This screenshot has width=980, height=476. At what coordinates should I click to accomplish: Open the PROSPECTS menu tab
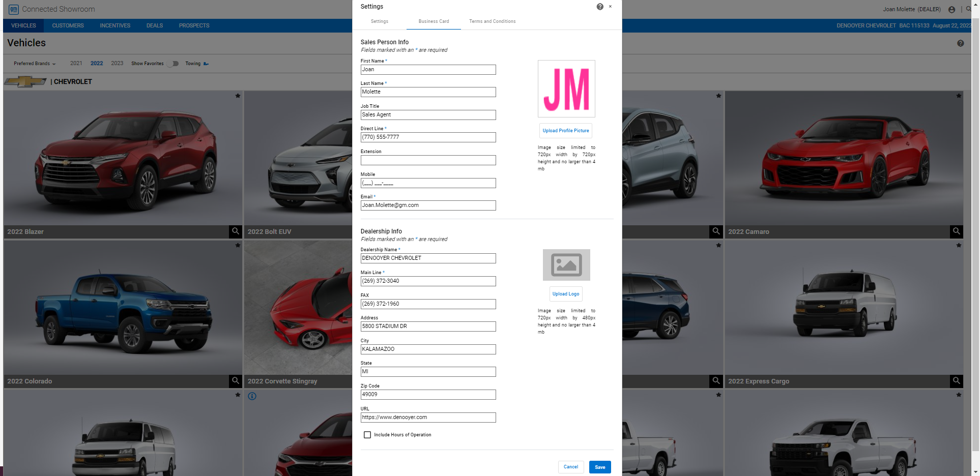point(194,25)
